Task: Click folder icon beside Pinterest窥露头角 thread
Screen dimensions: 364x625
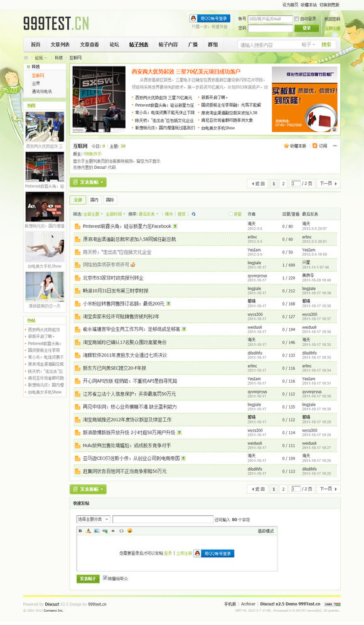Action: (77, 227)
